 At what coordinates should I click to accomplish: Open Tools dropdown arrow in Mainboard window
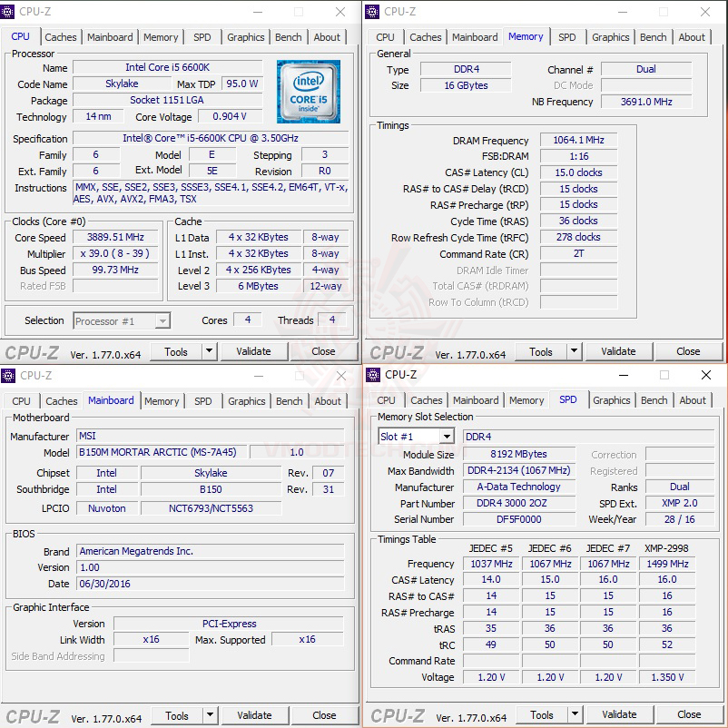pyautogui.click(x=211, y=715)
